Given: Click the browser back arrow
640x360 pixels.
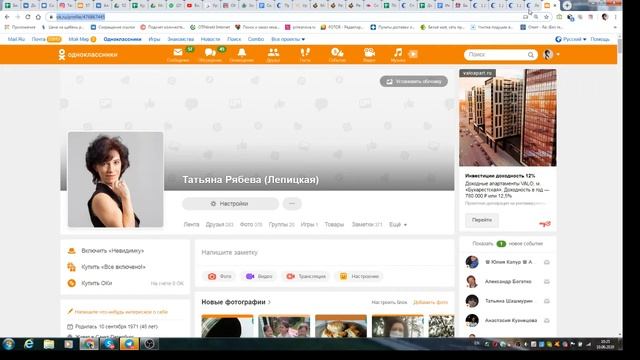Looking at the screenshot, I should pos(7,17).
